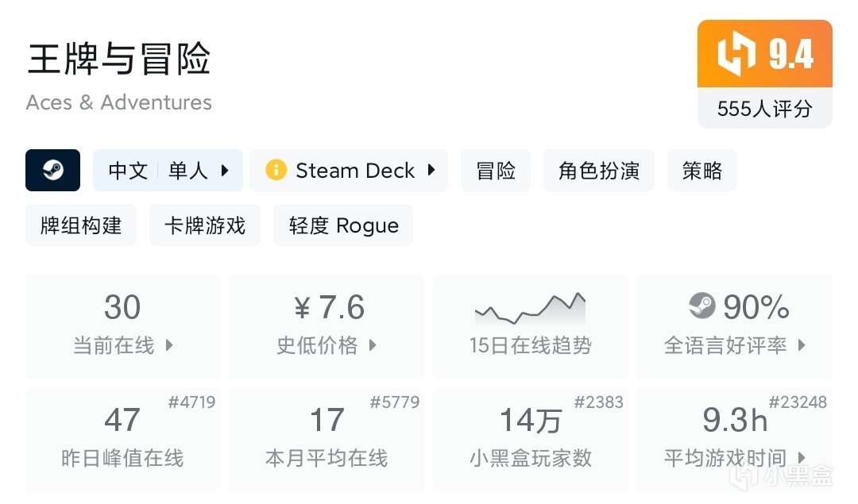This screenshot has width=858, height=504.
Task: Open the 555人评分 ratings list
Action: [764, 109]
